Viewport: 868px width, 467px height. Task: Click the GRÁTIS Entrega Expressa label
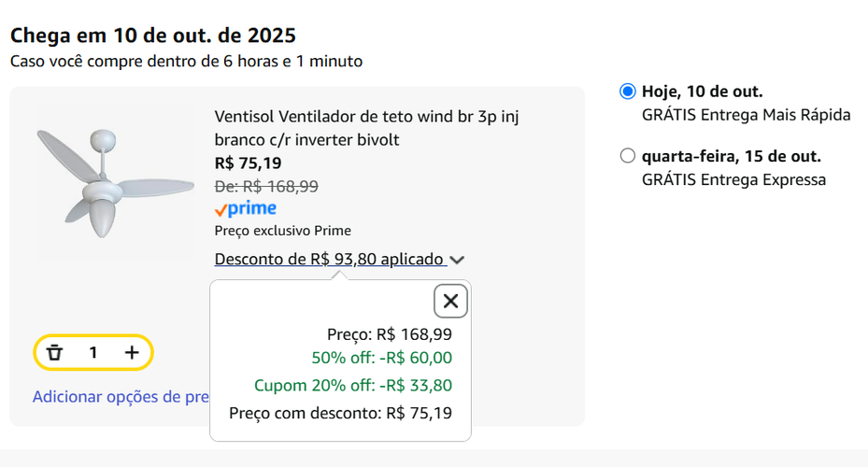coord(733,180)
